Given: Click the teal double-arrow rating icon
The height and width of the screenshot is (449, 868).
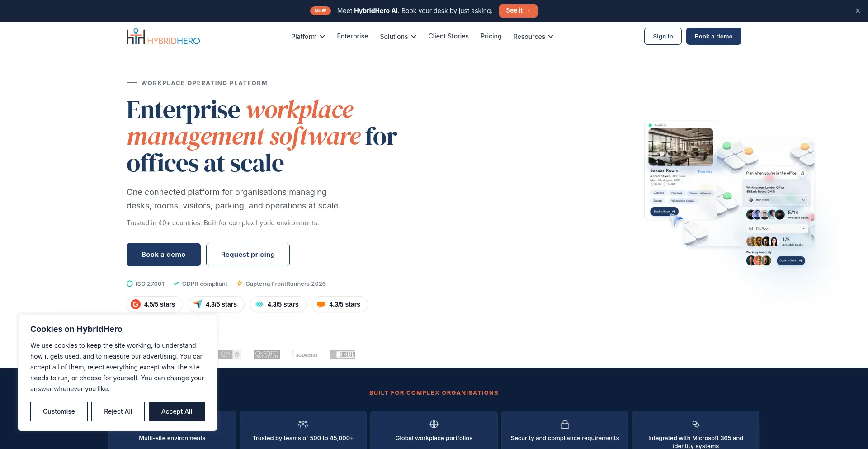Looking at the screenshot, I should (259, 304).
